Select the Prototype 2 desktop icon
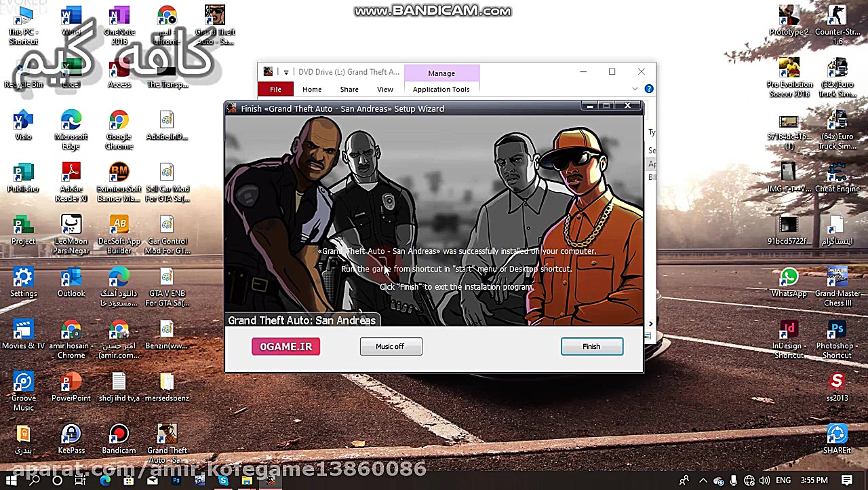This screenshot has width=868, height=490. [x=789, y=21]
